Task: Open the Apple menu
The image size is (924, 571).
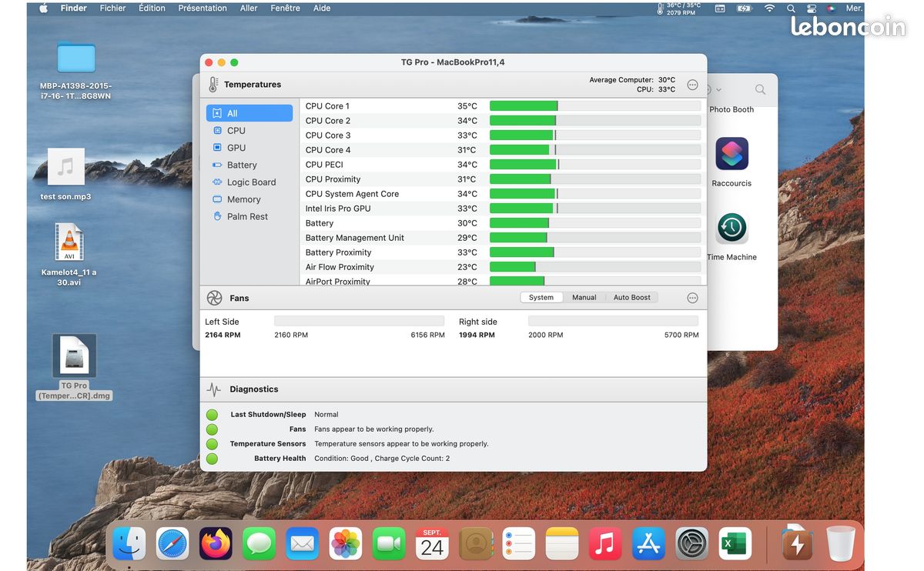Action: pos(43,8)
